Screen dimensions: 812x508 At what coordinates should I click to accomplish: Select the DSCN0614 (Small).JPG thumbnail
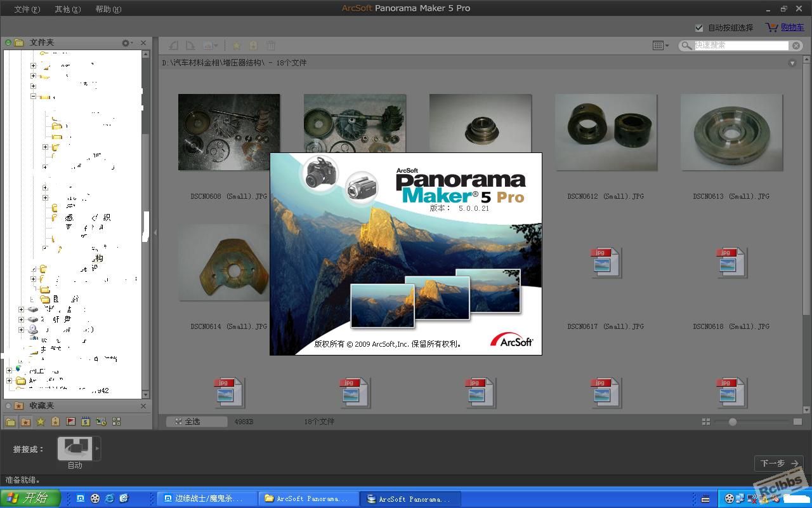[224, 262]
